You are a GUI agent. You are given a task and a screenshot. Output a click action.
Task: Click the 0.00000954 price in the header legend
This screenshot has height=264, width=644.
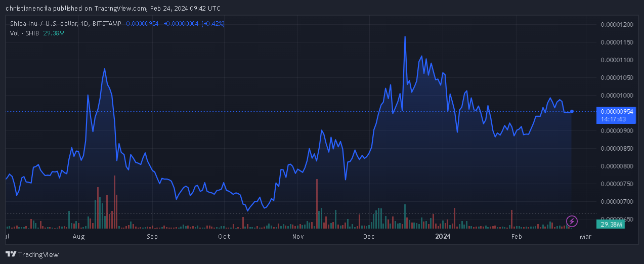tap(143, 23)
